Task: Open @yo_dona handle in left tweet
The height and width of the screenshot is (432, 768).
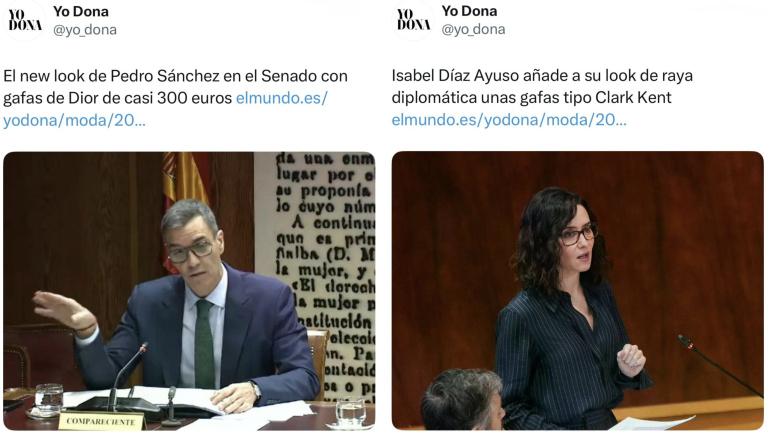Action: tap(85, 30)
